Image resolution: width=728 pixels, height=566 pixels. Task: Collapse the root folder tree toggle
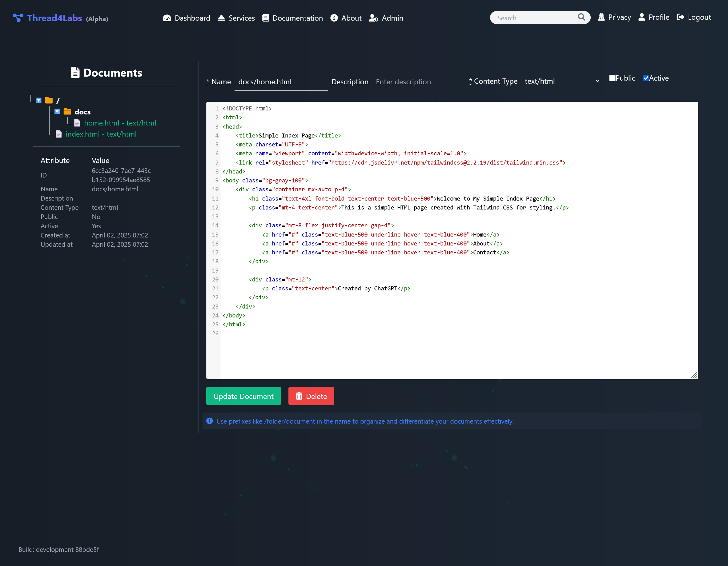pyautogui.click(x=39, y=100)
